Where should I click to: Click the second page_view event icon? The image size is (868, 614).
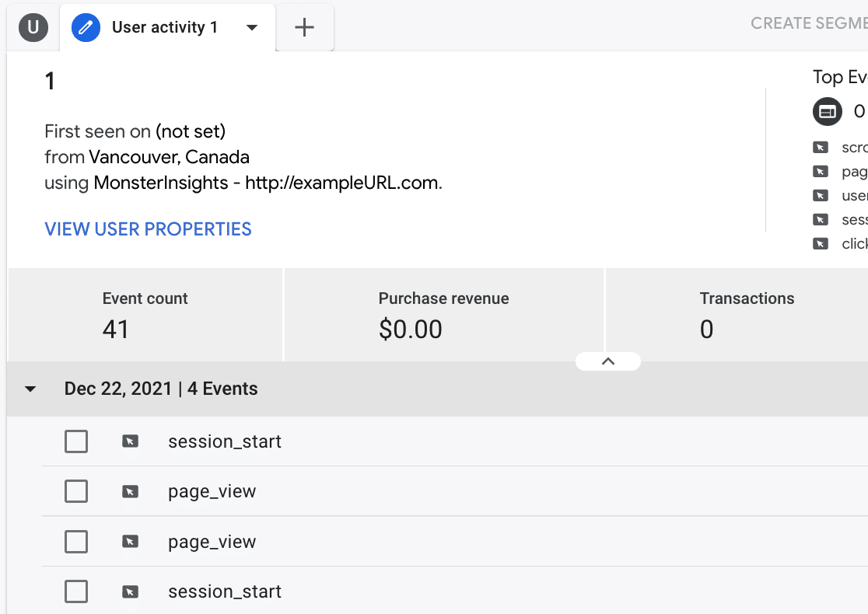tap(130, 542)
